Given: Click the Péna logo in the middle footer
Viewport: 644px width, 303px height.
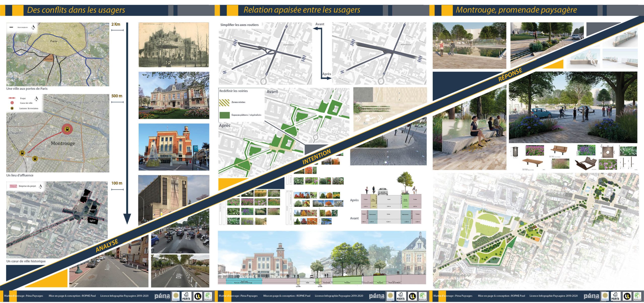Looking at the screenshot, I should 377,296.
